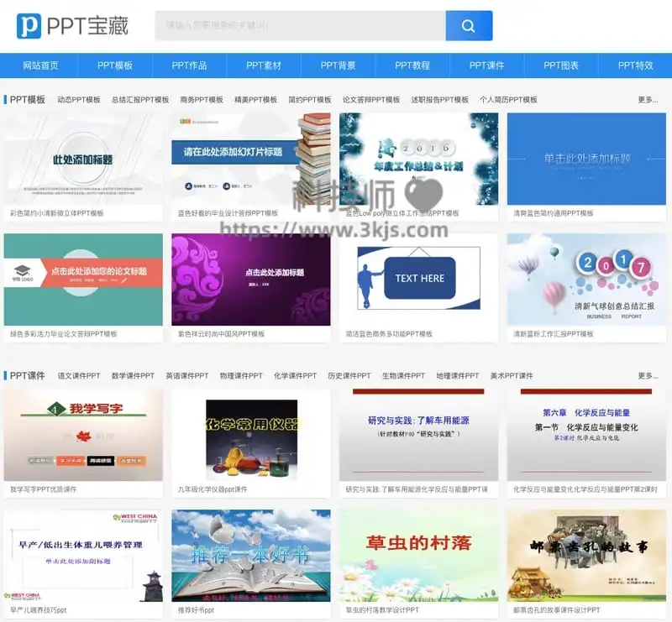Image resolution: width=672 pixels, height=622 pixels.
Task: Click the blue search magnifier button
Action: coord(469,26)
